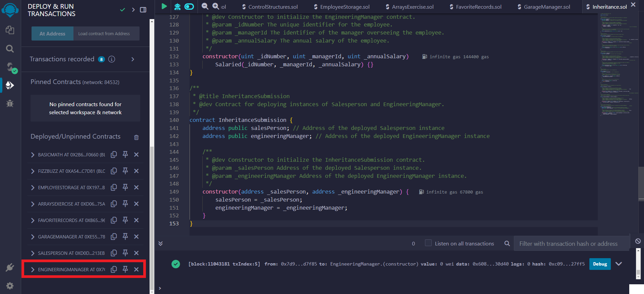Remove the GARAGEMANAGER deployed contract

(136, 236)
